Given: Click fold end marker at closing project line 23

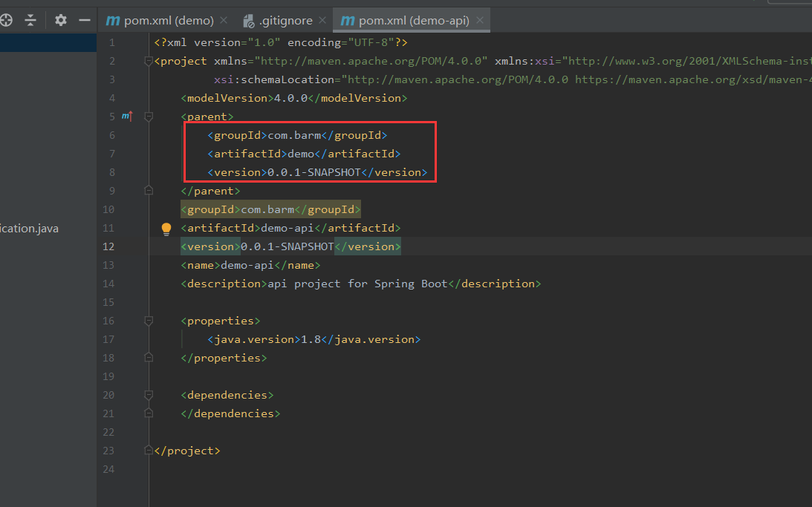Looking at the screenshot, I should [x=149, y=451].
